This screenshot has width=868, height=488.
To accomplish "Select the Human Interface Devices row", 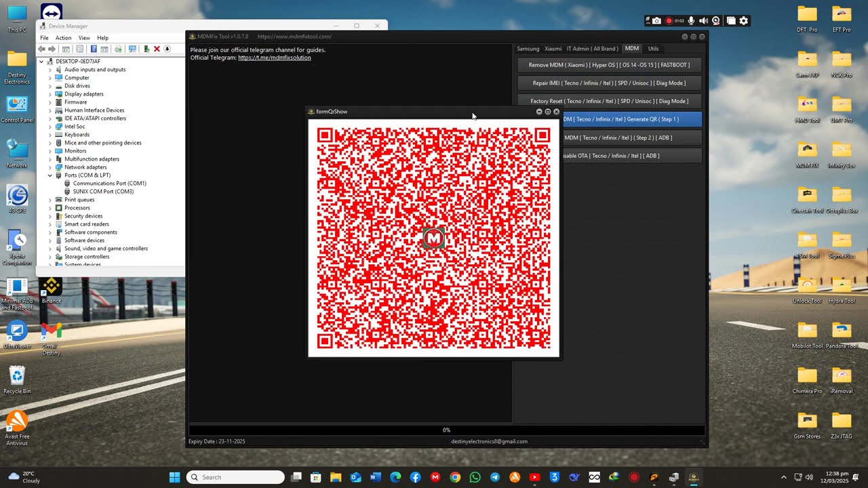I will (94, 110).
